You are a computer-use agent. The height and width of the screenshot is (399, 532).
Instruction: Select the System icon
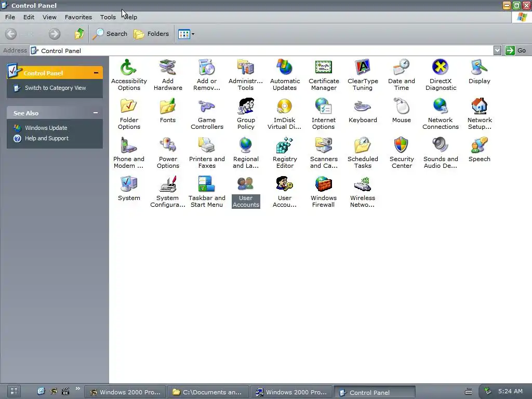pyautogui.click(x=129, y=189)
